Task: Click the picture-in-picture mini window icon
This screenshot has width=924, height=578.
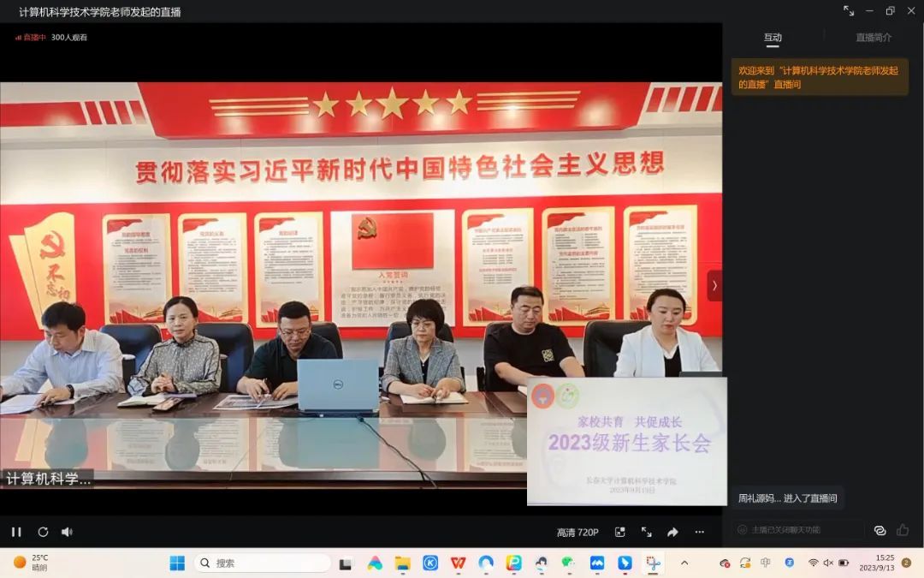Action: tap(620, 532)
